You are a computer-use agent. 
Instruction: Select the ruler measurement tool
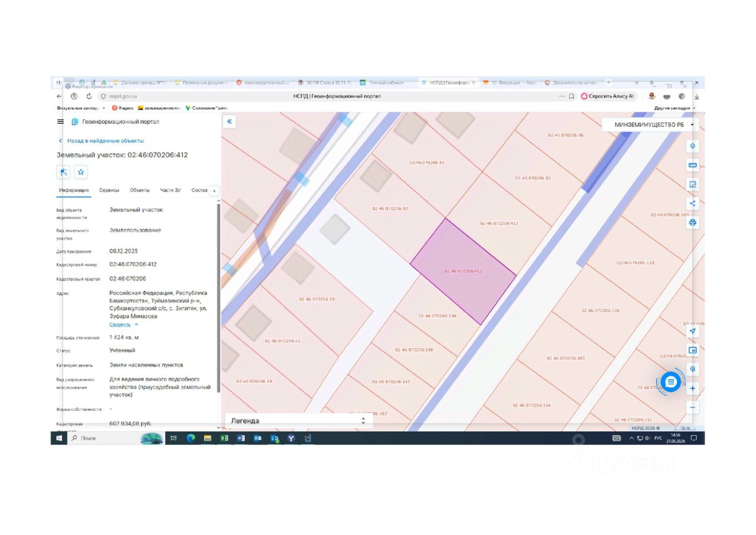[693, 165]
